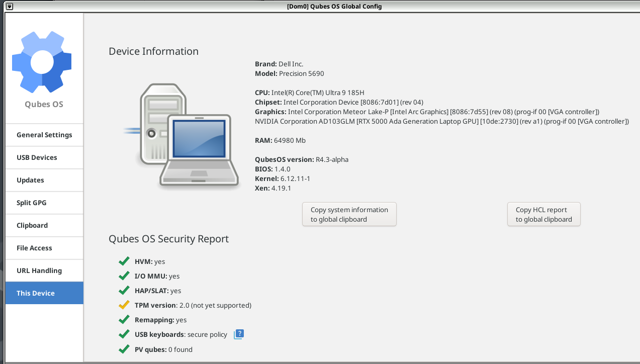Click the PV qubes: 0 found entry
The height and width of the screenshot is (364, 640).
(163, 349)
